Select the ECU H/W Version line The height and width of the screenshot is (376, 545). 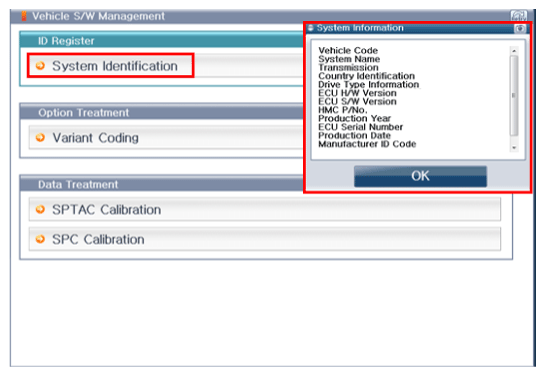(357, 93)
